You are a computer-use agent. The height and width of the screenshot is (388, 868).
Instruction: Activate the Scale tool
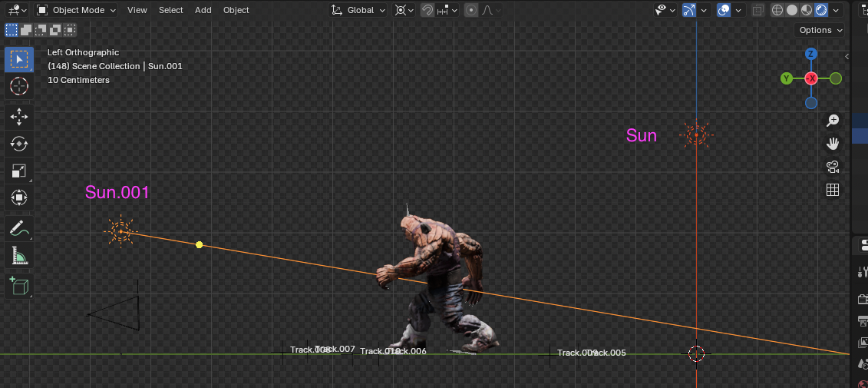[19, 171]
